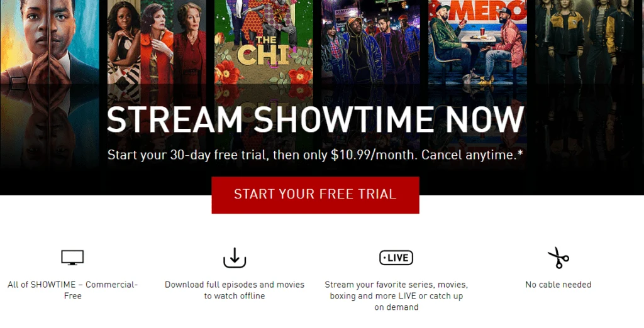The width and height of the screenshot is (644, 328).
Task: Click the Cancel anytime asterisk note
Action: pos(472,155)
